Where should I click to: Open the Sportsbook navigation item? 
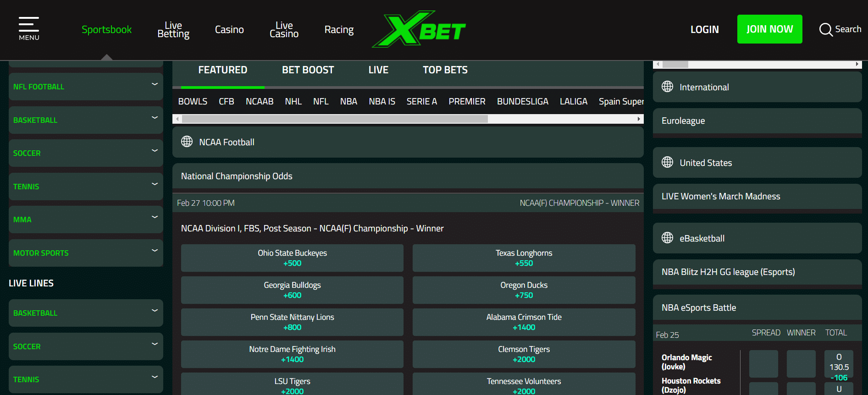click(x=106, y=29)
